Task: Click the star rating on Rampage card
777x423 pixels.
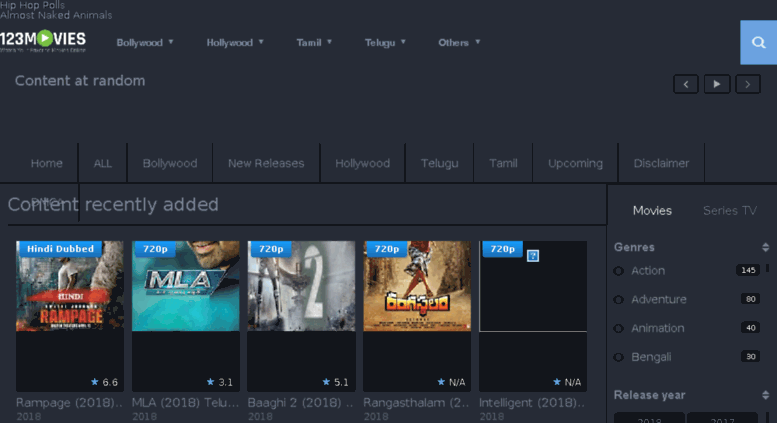Action: 105,382
